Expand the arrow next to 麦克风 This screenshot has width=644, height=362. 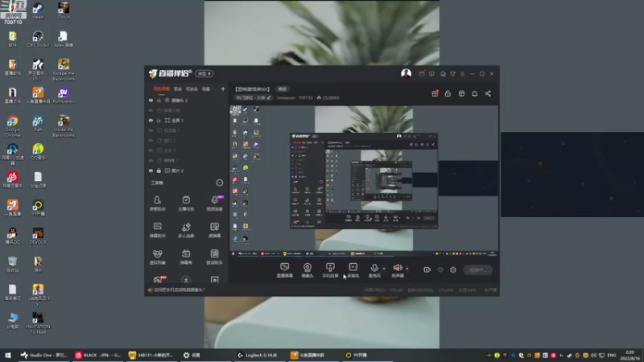pyautogui.click(x=384, y=269)
